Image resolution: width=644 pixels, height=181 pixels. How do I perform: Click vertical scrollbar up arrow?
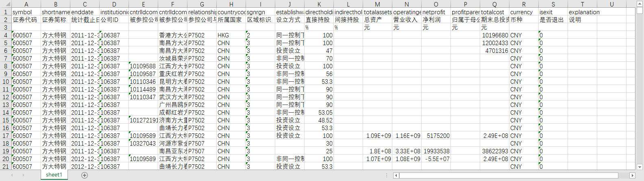[x=640, y=3]
